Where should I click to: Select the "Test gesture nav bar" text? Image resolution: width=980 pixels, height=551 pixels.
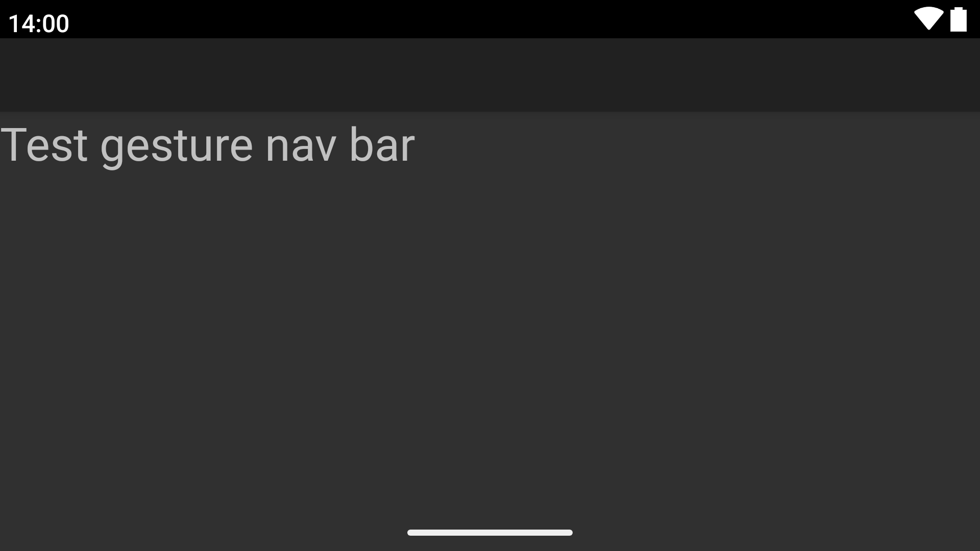point(207,146)
